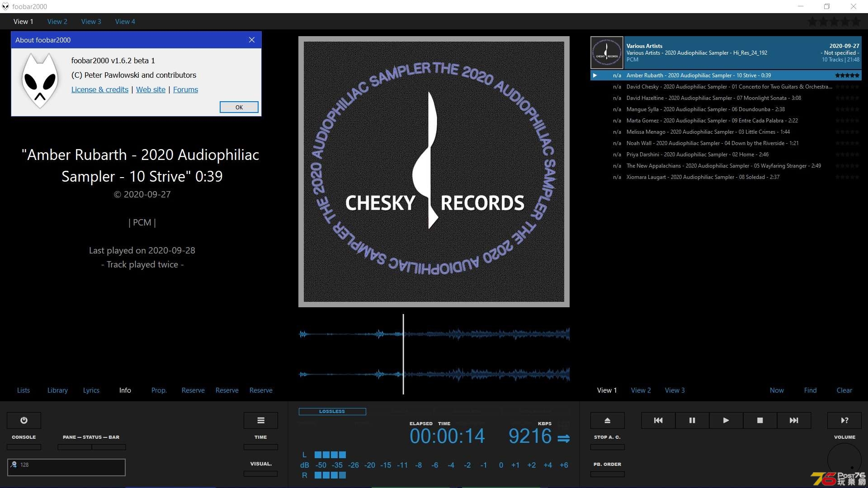
Task: Open the Prop. panel tab
Action: coord(159,390)
